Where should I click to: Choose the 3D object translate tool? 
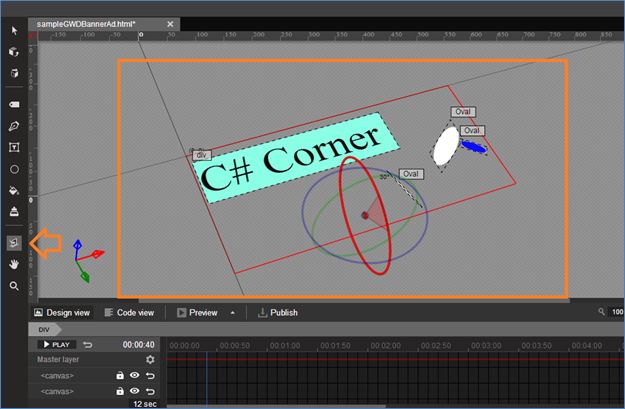[14, 73]
